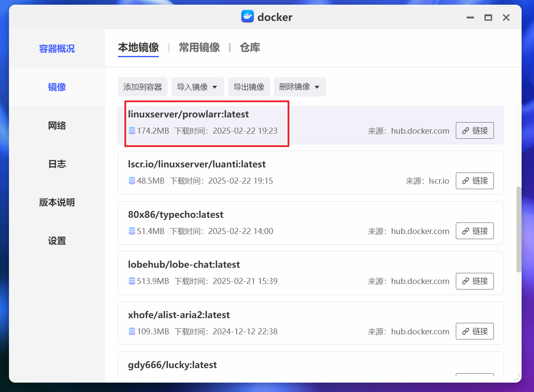Open 容器概况 in the sidebar

(x=57, y=49)
